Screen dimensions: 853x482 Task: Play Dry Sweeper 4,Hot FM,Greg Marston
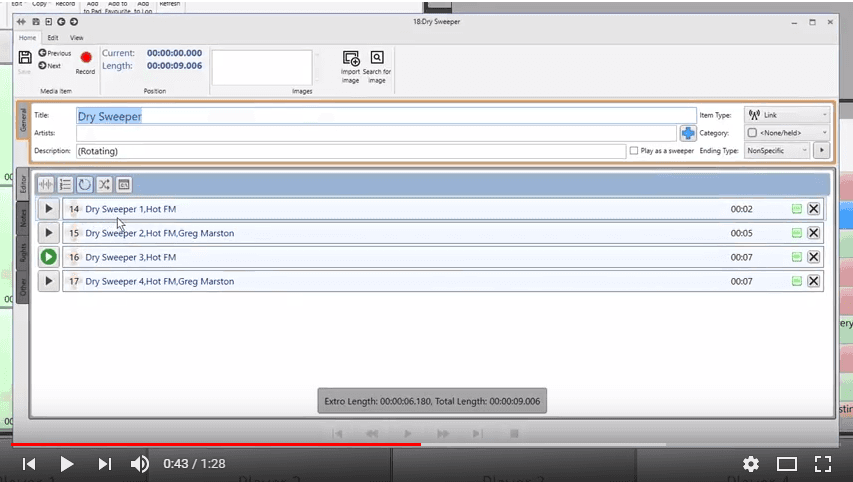pyautogui.click(x=48, y=281)
